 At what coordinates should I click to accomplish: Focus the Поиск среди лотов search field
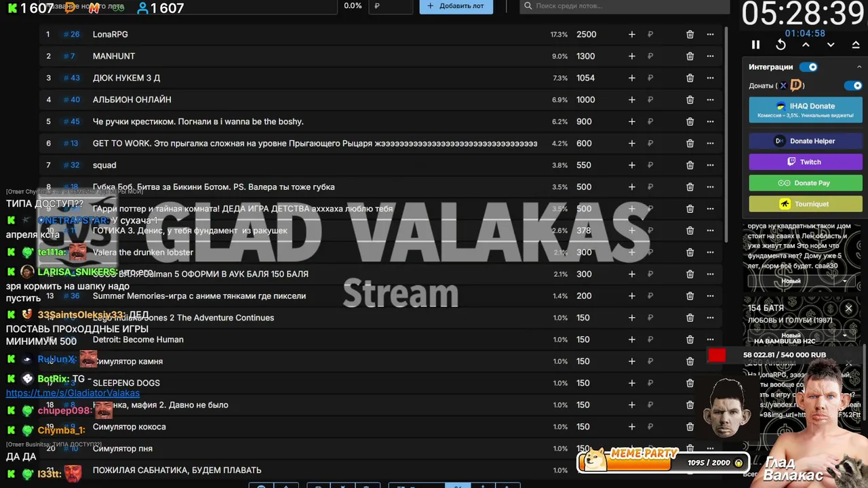coord(624,6)
